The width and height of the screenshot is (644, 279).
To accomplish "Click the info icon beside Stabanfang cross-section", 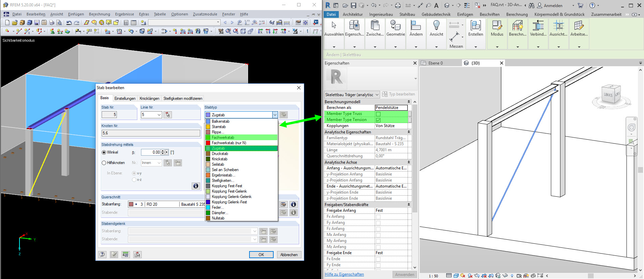I will point(293,204).
